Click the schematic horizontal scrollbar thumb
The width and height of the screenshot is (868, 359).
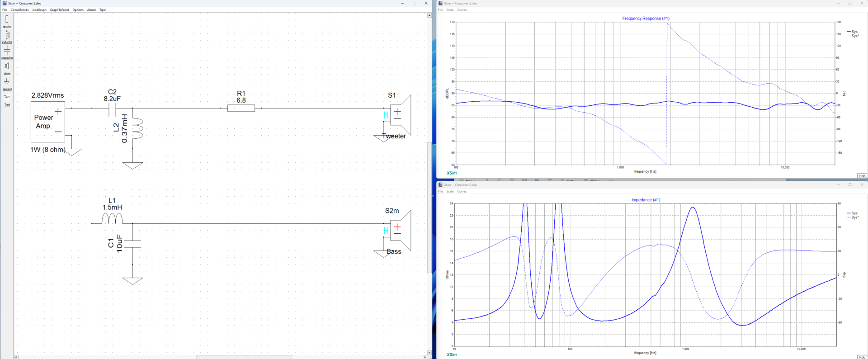point(244,357)
